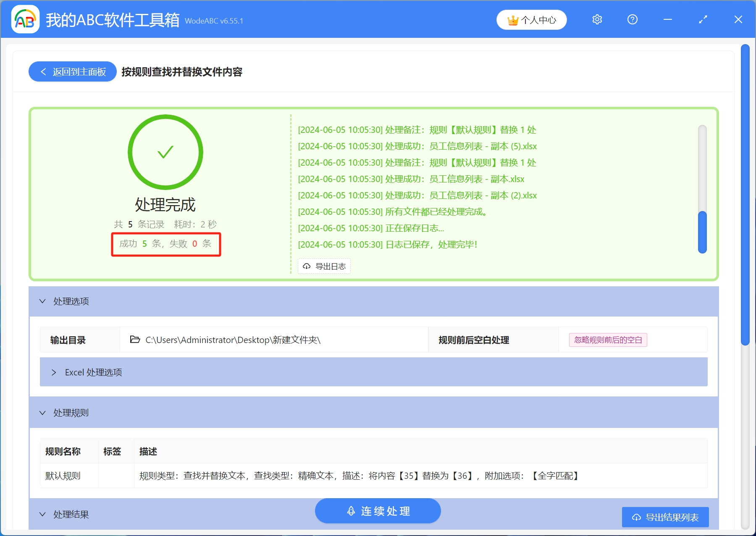The width and height of the screenshot is (756, 536).
Task: Open 个人中心 personal center
Action: 531,19
